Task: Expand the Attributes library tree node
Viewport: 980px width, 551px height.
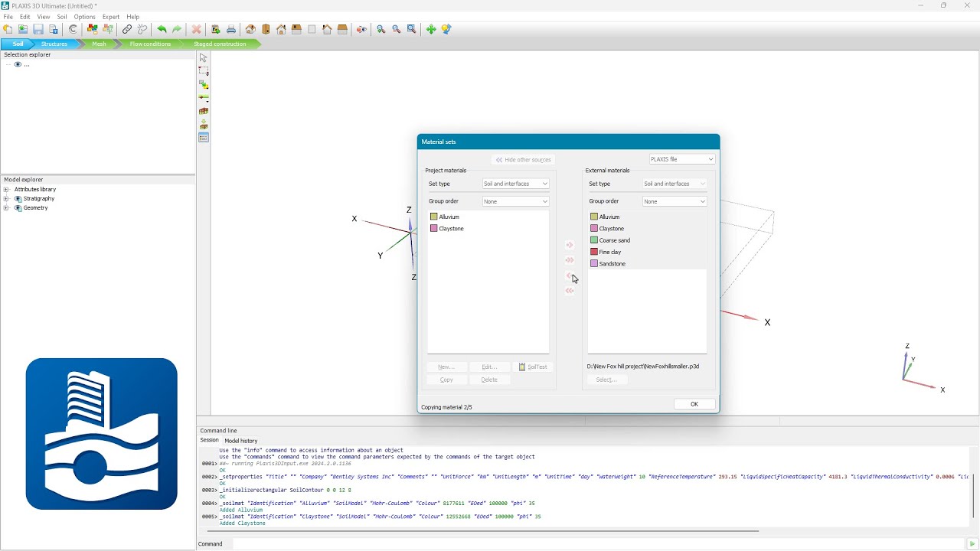Action: click(6, 190)
